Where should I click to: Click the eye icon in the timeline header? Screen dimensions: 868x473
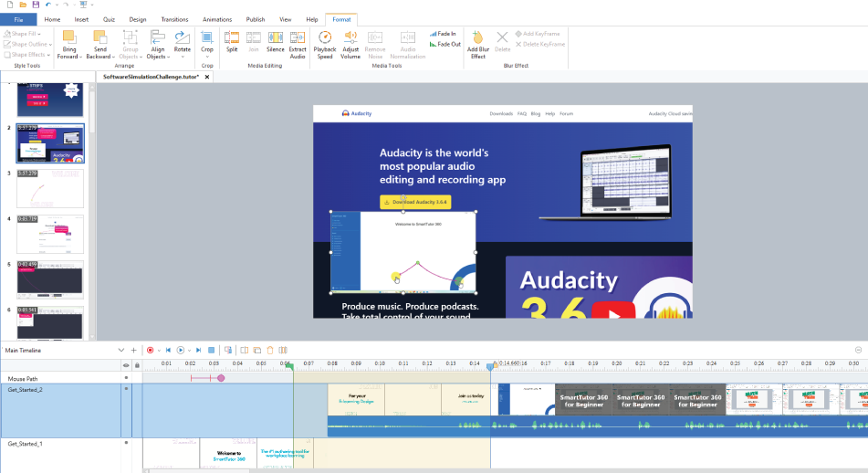tap(126, 365)
